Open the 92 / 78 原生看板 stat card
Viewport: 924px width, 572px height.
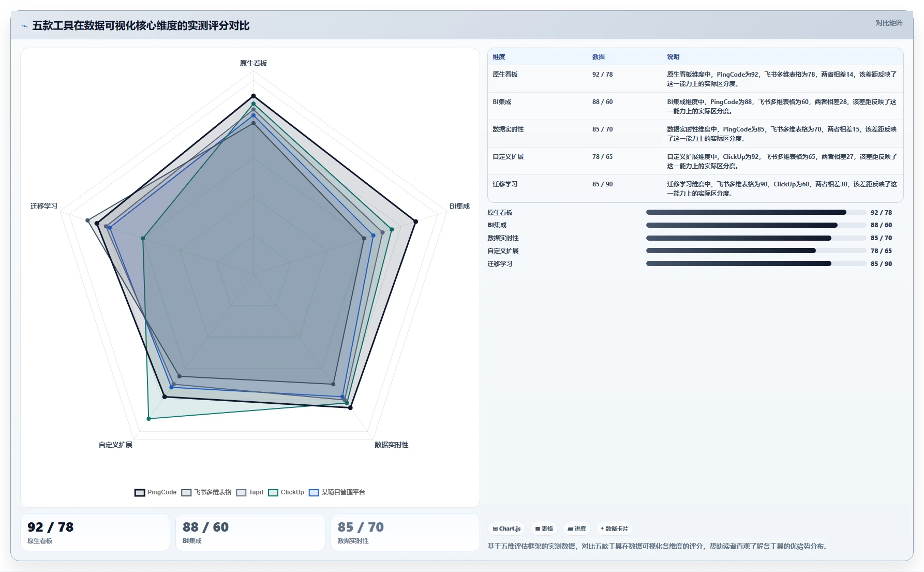pyautogui.click(x=95, y=532)
